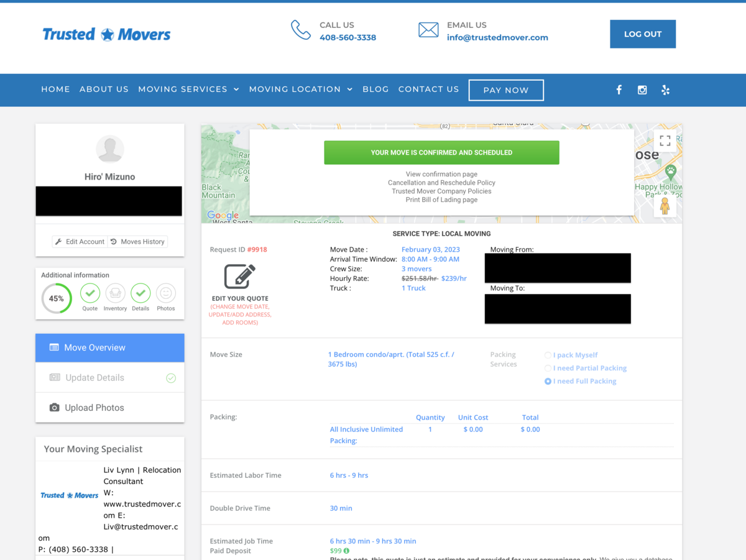Click the green info icon beside $99
746x560 pixels.
point(346,551)
